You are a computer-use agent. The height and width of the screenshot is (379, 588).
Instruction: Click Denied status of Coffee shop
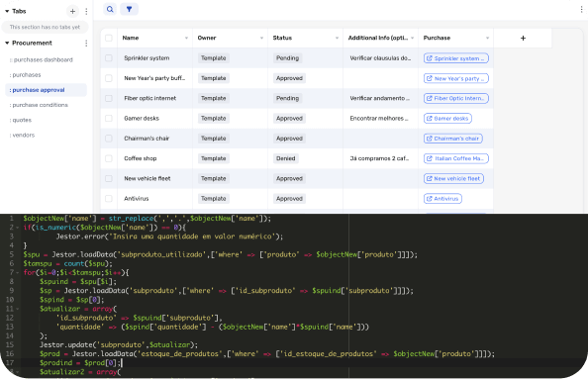point(286,158)
